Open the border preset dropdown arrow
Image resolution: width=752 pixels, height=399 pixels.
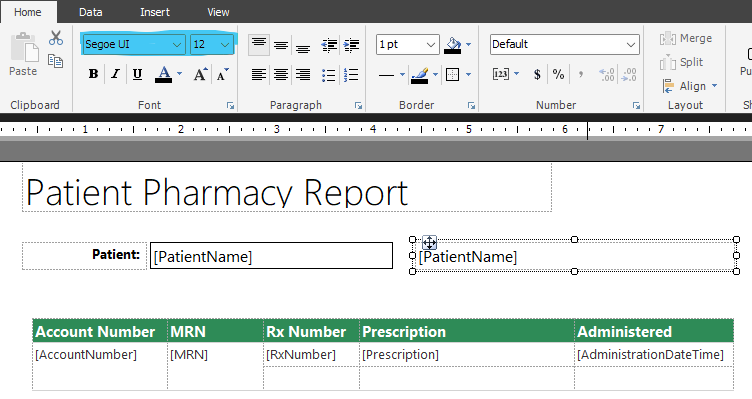[x=469, y=74]
